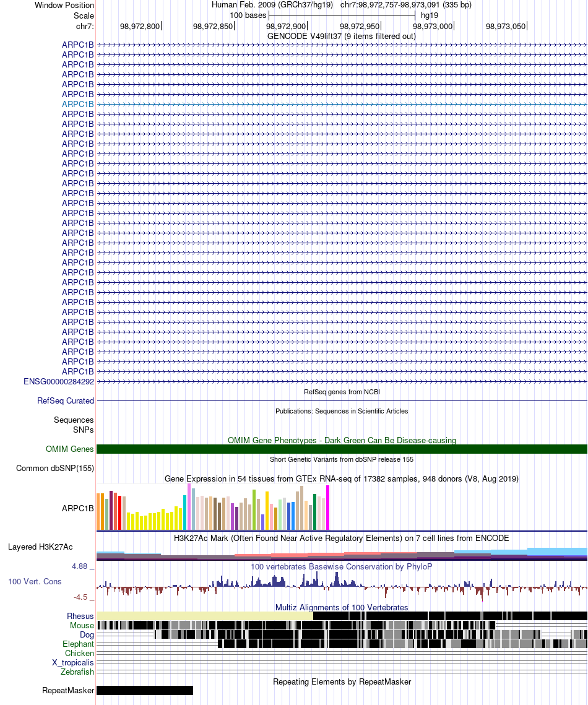Image resolution: width=588 pixels, height=705 pixels.
Task: Select the dark green OMIM gene bar
Action: (342, 449)
